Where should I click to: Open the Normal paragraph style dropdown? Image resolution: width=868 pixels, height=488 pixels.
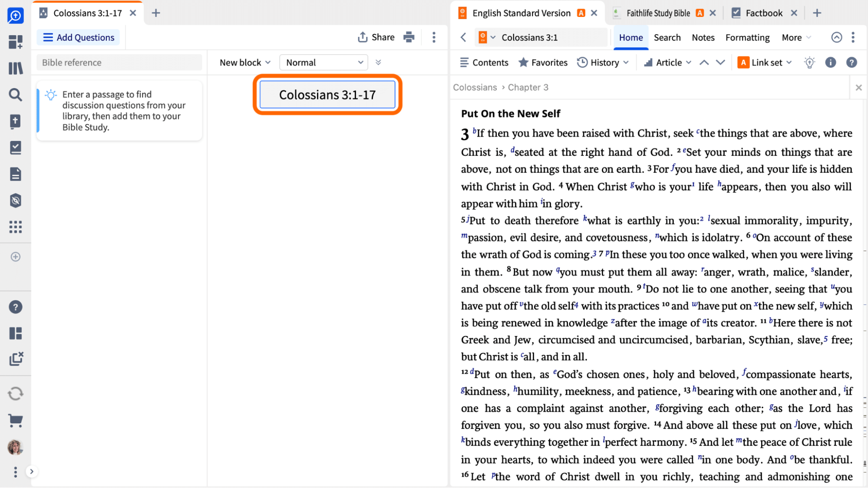point(324,62)
